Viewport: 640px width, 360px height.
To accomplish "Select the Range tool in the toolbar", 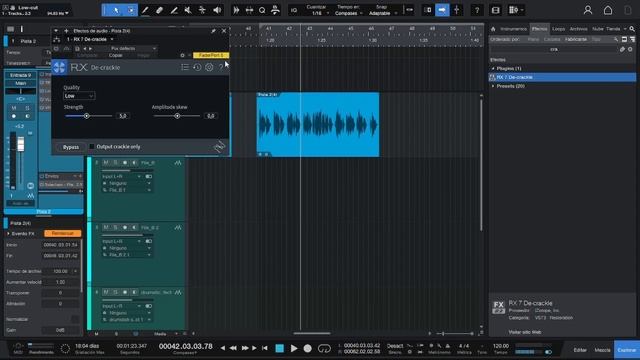I will point(131,10).
